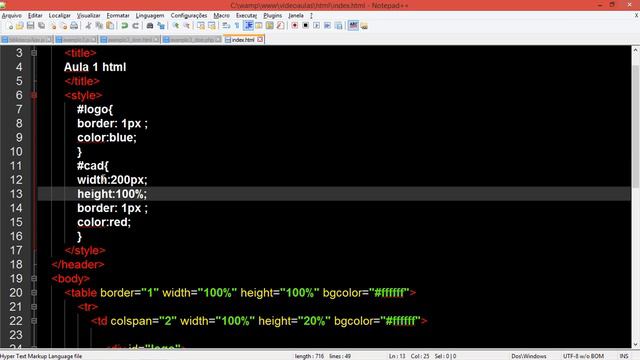Click Synchronize vertical scrolling icon

click(201, 26)
